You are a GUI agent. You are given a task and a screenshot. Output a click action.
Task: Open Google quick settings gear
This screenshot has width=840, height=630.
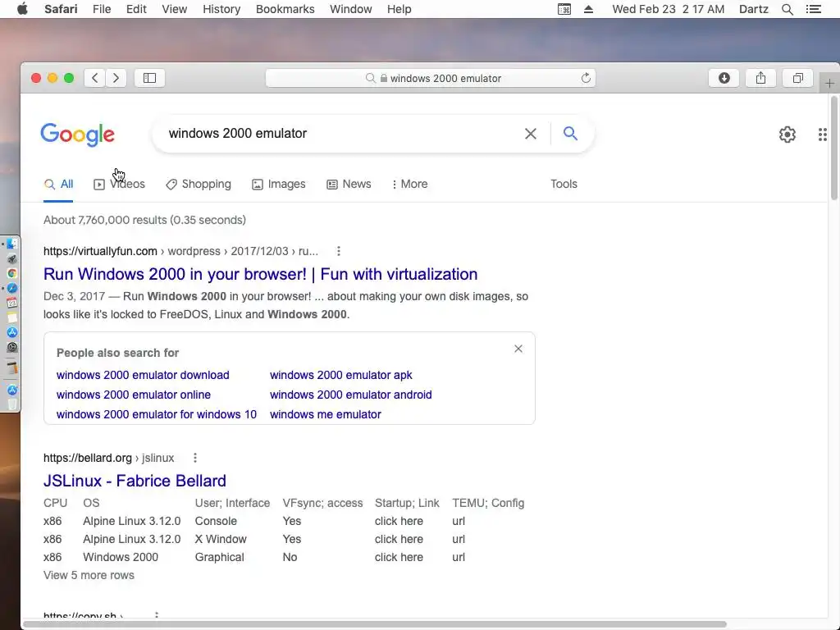point(787,135)
